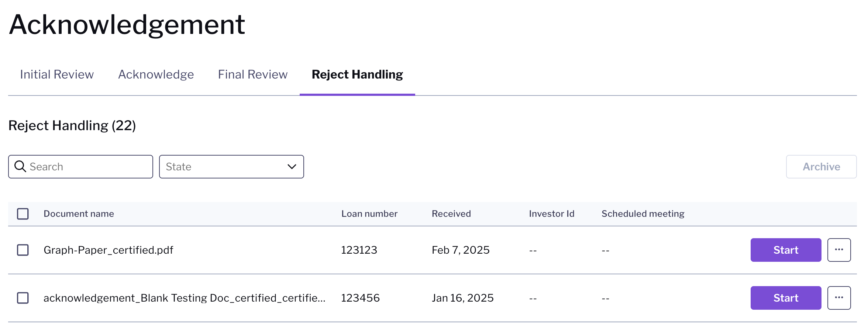Click the Scheduled meeting column header

click(643, 214)
